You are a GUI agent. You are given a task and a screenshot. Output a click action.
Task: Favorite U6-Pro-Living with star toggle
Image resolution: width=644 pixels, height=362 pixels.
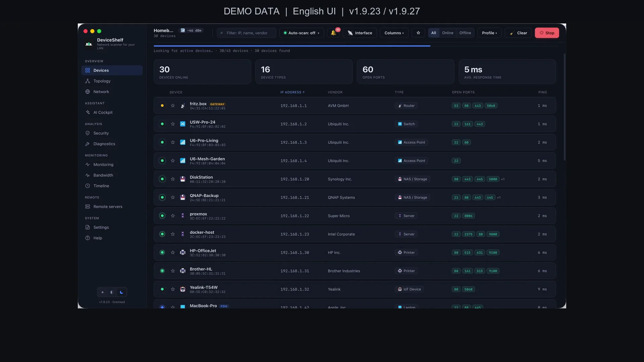pos(173,142)
